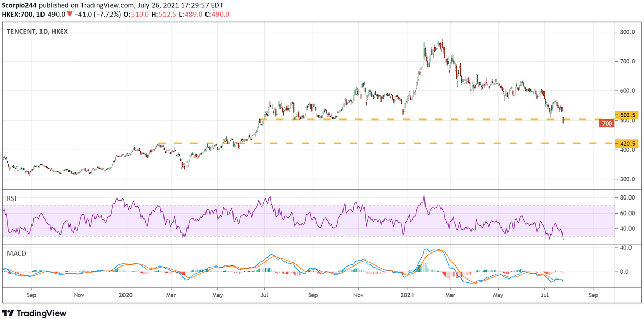Click the 60.00 RSI axis label
The height and width of the screenshot is (319, 644).
coord(628,213)
